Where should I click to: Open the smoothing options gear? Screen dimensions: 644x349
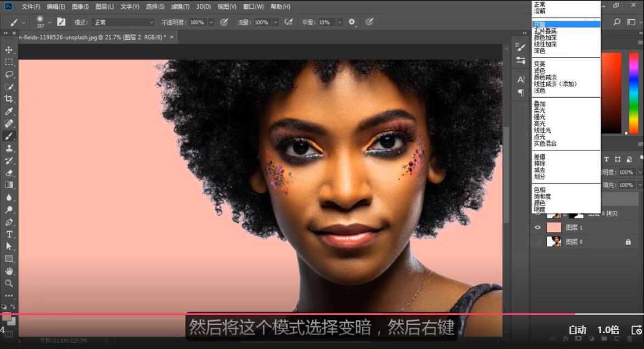[351, 22]
